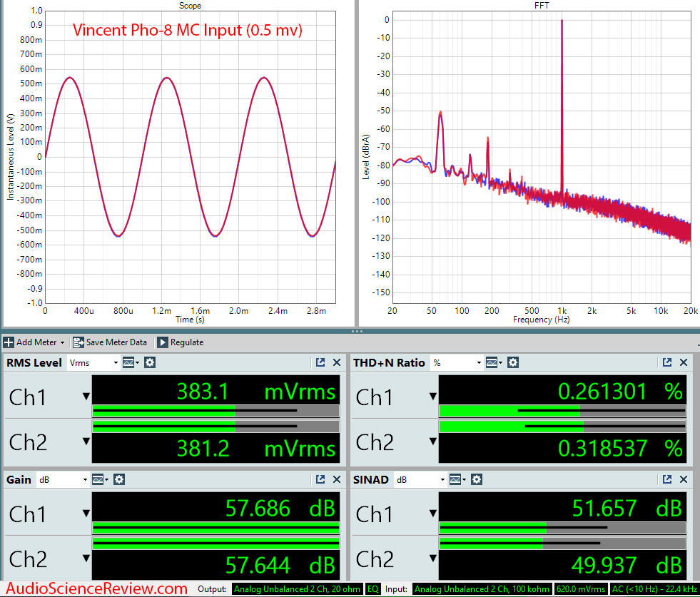Click the Regulate play button
The height and width of the screenshot is (597, 700).
tap(163, 342)
